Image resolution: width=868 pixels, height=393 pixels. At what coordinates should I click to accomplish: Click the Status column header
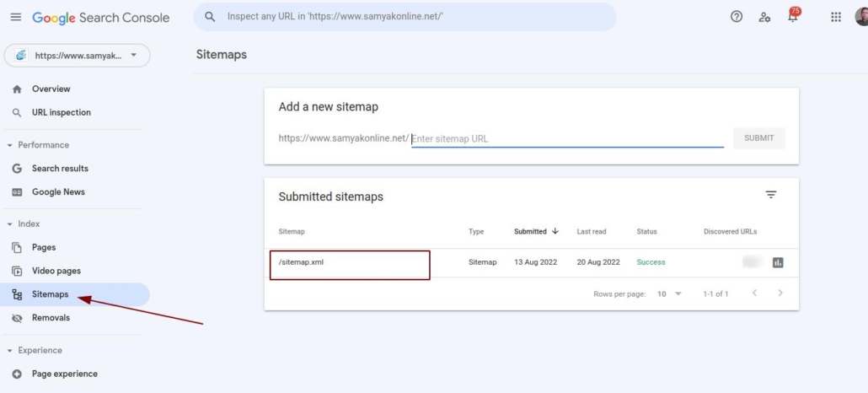click(x=646, y=232)
